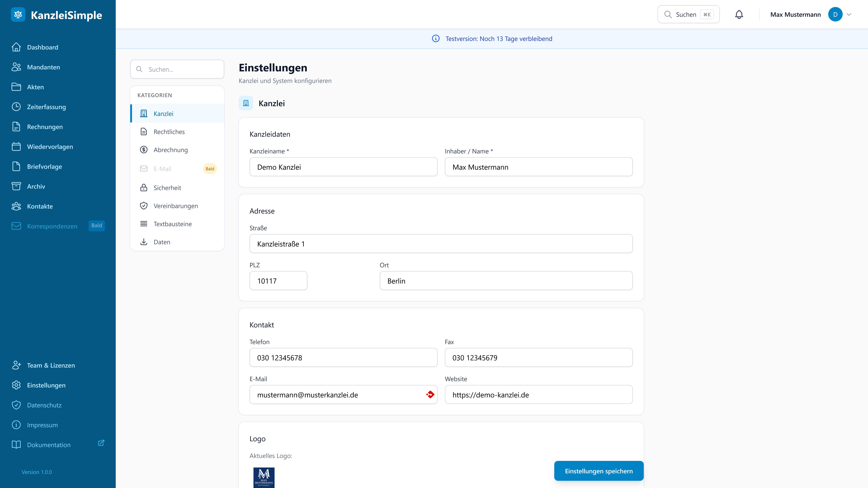Click the Team & Lizenzen user-plus icon

click(x=16, y=365)
